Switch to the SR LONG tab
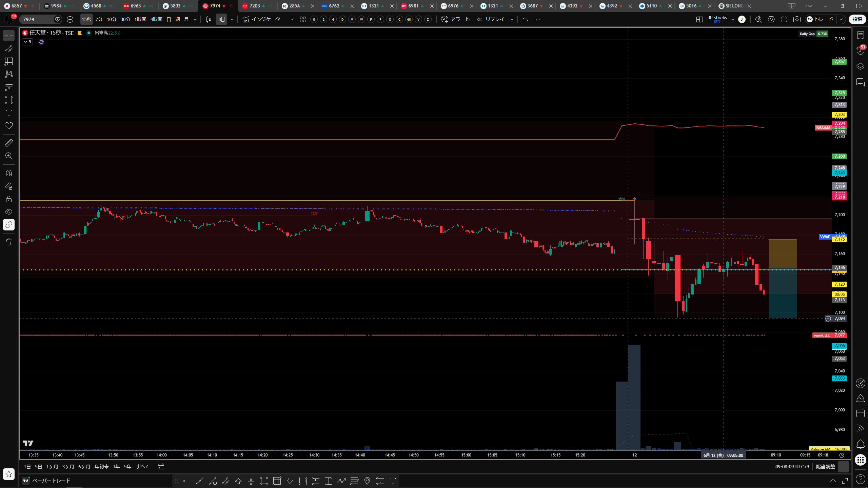The width and height of the screenshot is (868, 488). [x=734, y=6]
